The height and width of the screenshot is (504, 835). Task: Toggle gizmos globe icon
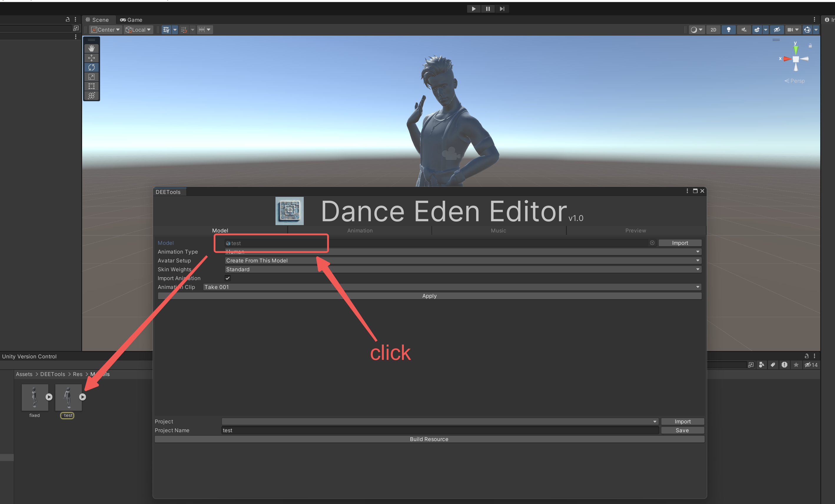pos(807,30)
